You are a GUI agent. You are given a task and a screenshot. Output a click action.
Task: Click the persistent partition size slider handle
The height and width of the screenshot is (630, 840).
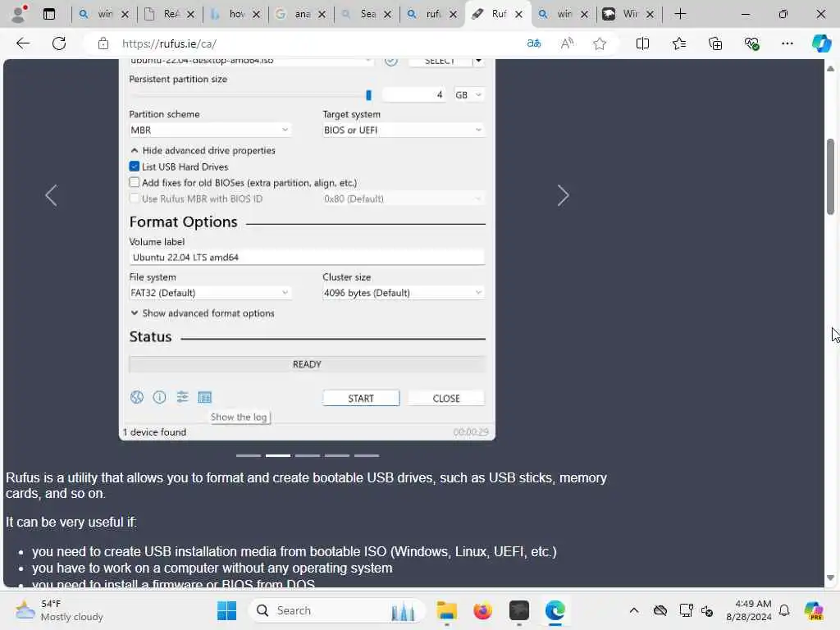[368, 95]
